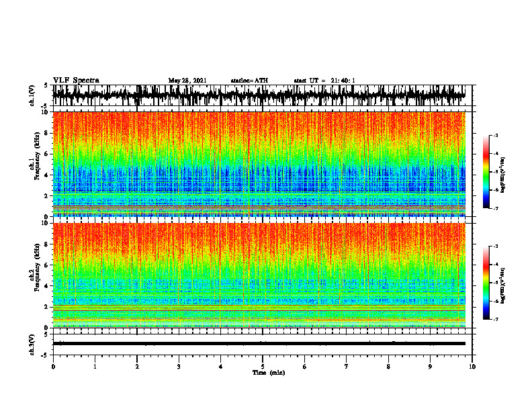
Task: Click the "5" minute tick label on the time axis
Action: pos(263,367)
